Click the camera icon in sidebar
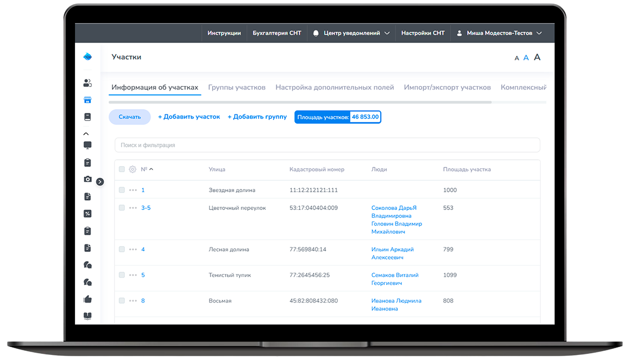This screenshot has width=630, height=364. point(88,179)
